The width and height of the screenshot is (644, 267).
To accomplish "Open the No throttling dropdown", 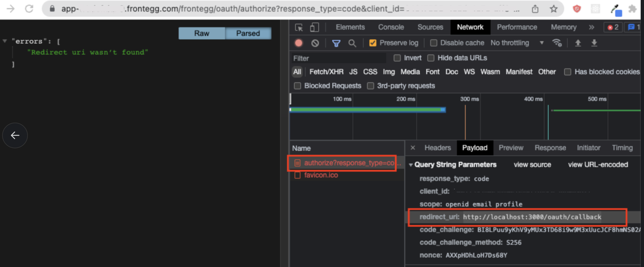I will coord(517,43).
